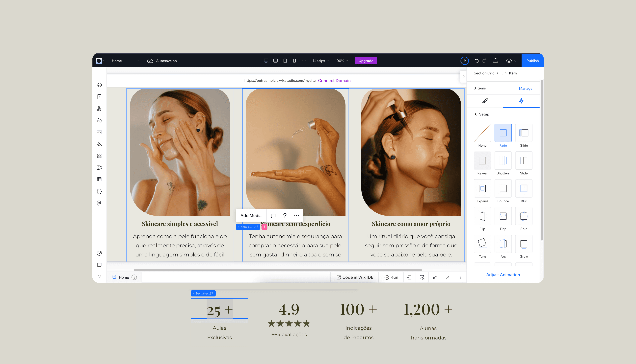Click the comment icon in floating toolbar
The height and width of the screenshot is (364, 636).
[x=273, y=215]
